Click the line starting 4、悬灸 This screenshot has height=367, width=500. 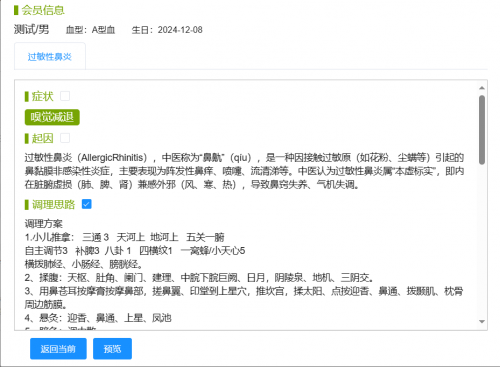pyautogui.click(x=98, y=318)
